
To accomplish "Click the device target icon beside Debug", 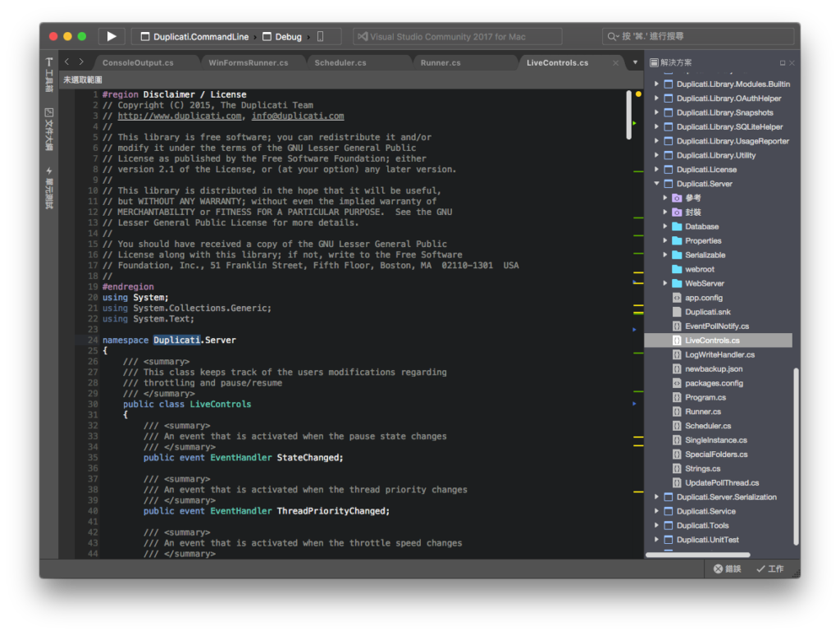I will [x=321, y=36].
